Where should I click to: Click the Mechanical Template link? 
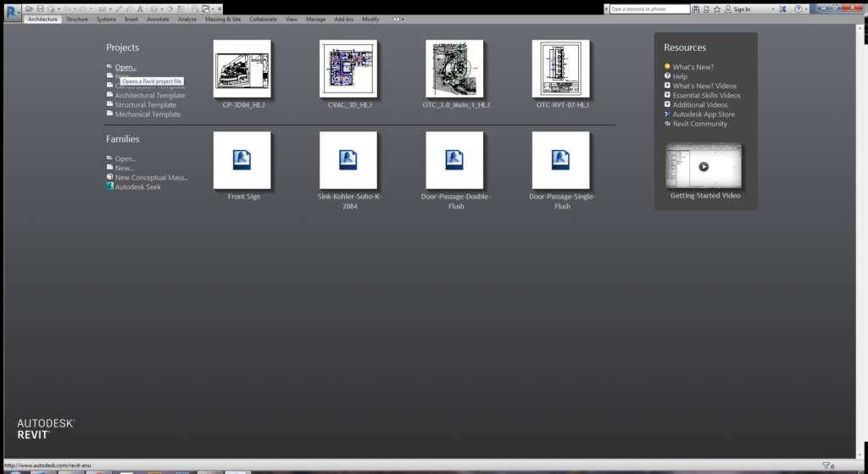coord(147,114)
